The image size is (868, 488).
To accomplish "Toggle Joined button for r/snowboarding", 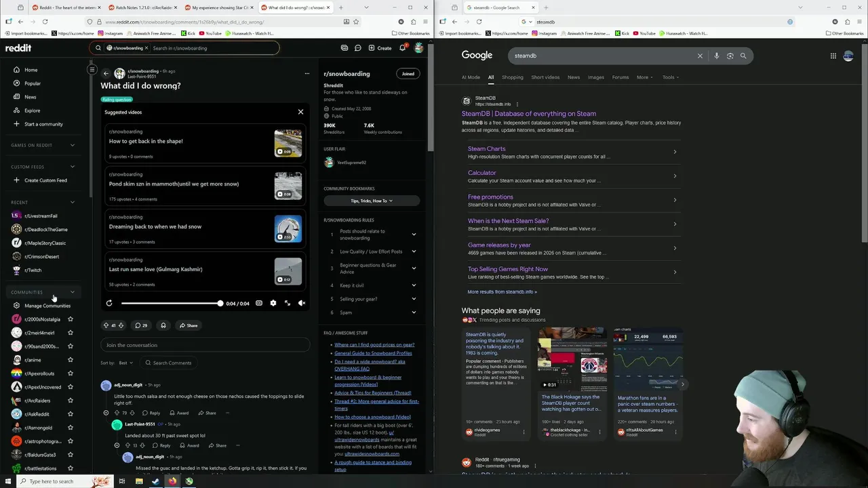I will (x=408, y=73).
